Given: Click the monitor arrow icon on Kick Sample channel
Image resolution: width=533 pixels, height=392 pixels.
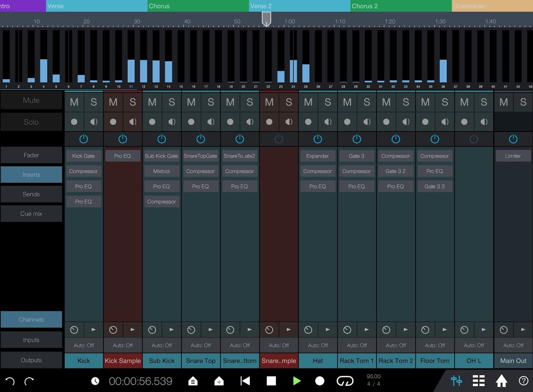Looking at the screenshot, I should click(132, 330).
